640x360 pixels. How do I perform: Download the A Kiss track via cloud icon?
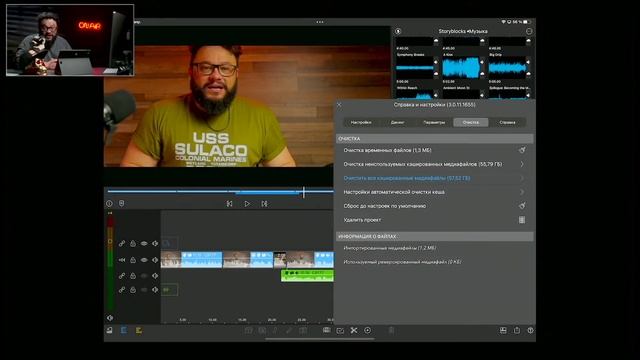click(x=482, y=73)
